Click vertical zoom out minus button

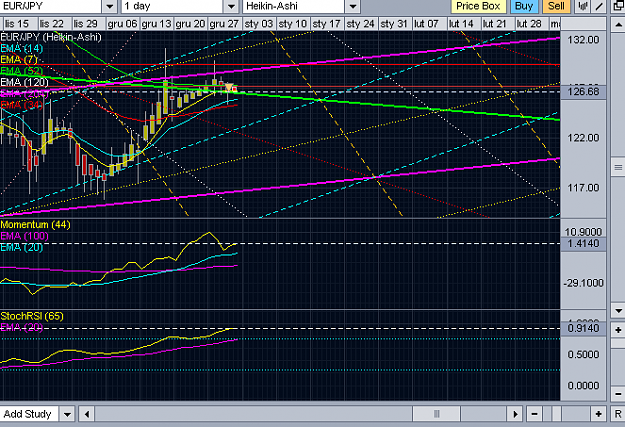[618, 394]
